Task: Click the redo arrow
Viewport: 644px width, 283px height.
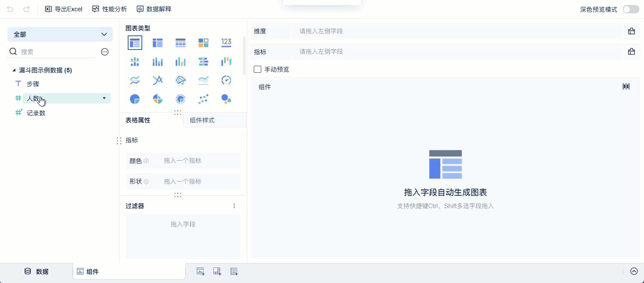Action: click(27, 9)
